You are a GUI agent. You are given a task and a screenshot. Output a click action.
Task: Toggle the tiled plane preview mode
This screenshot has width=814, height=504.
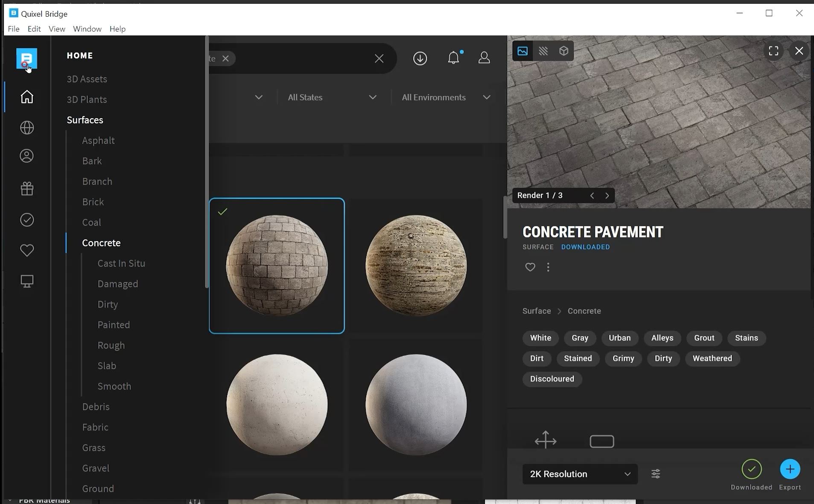coord(543,51)
